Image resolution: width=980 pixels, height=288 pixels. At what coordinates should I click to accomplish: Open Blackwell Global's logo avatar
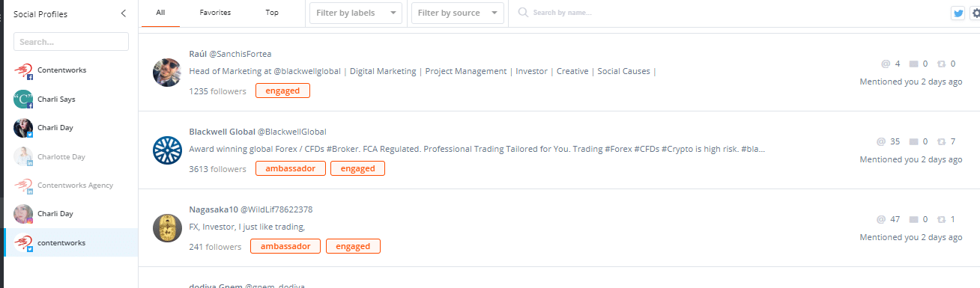point(167,150)
